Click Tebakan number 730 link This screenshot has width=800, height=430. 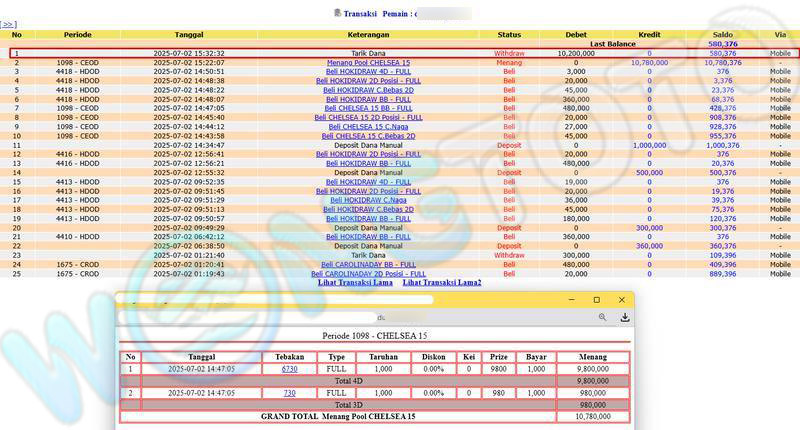coord(289,393)
